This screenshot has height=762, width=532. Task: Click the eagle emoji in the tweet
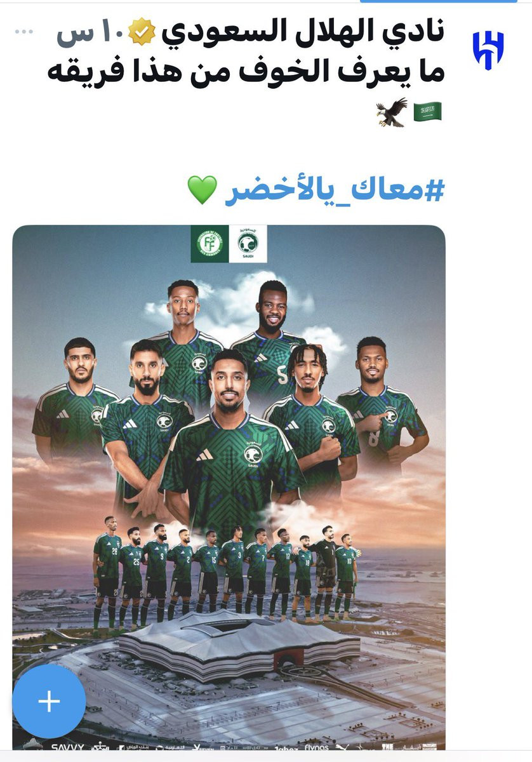pyautogui.click(x=391, y=112)
